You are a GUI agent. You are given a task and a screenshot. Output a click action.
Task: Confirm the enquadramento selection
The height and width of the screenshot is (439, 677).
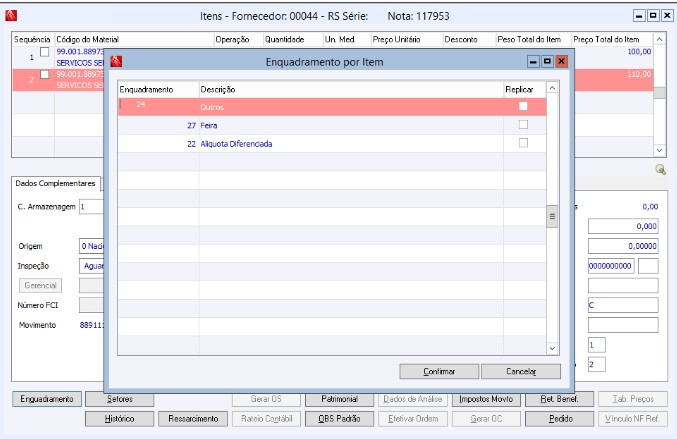(x=439, y=371)
